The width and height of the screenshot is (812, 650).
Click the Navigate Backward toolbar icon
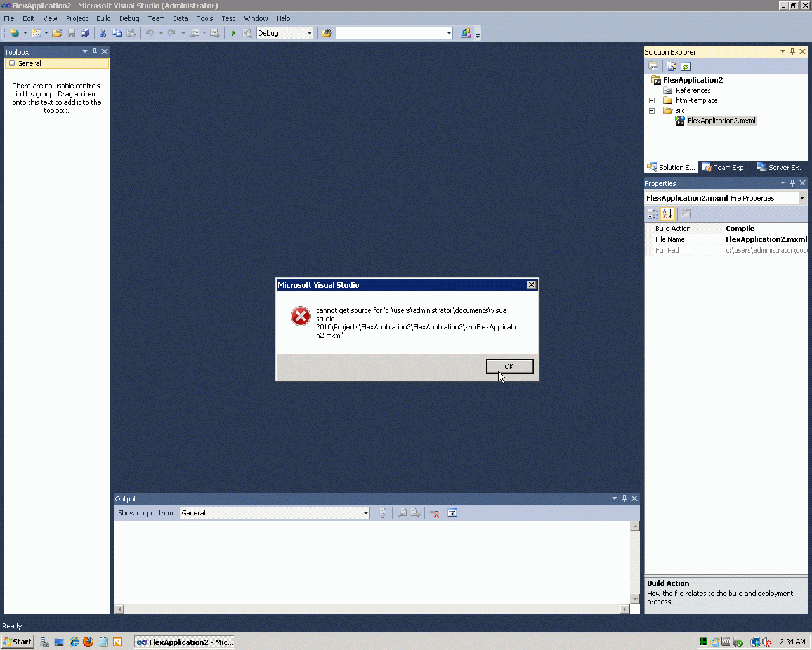click(195, 33)
